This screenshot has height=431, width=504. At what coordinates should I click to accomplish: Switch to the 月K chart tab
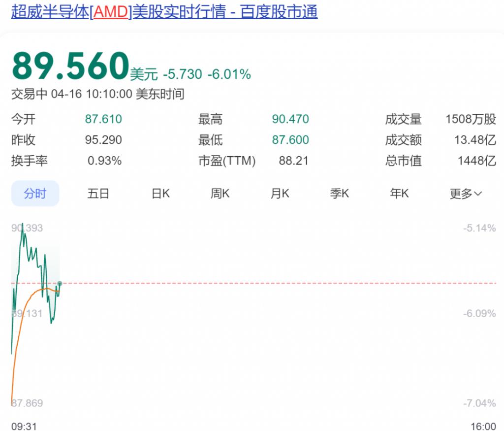coord(280,194)
